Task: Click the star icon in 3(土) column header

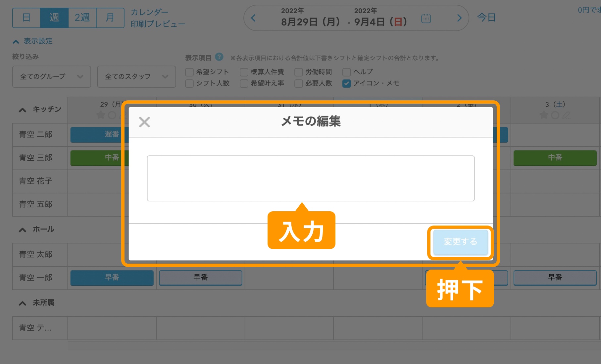Action: [544, 115]
